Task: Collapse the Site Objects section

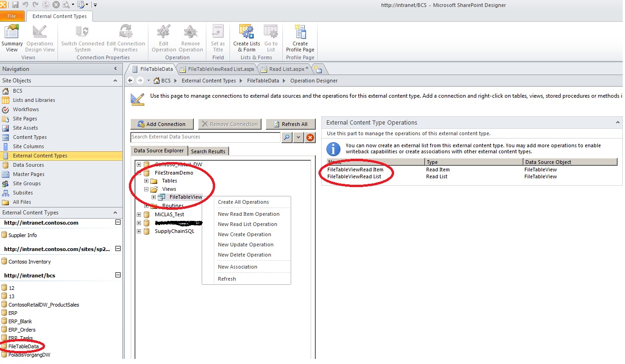Action: 115,81
